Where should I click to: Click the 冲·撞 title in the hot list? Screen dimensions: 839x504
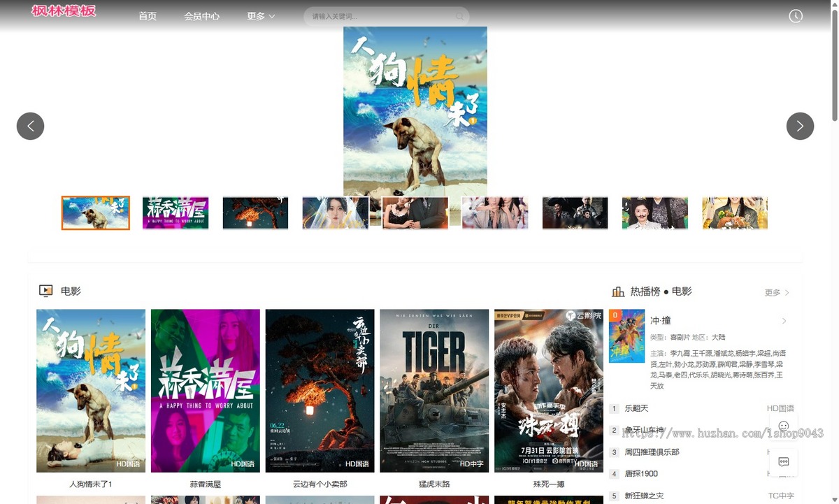(661, 321)
